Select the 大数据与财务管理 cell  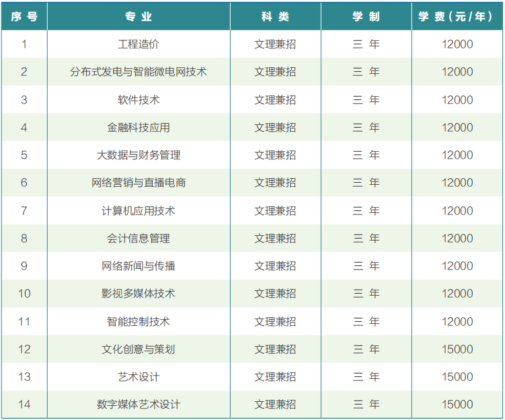pyautogui.click(x=139, y=155)
